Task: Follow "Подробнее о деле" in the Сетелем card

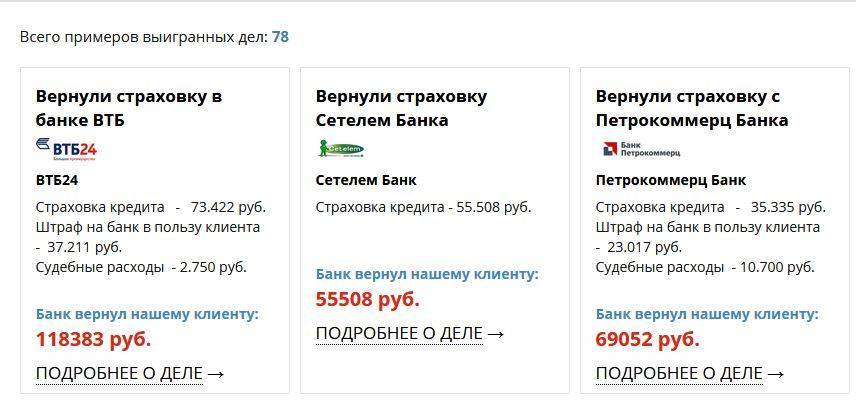Action: click(x=410, y=334)
